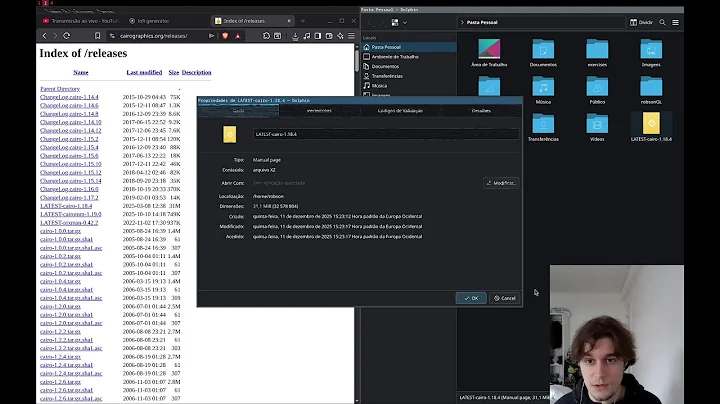Sort listing by Description column
This screenshot has width=720, height=404.
[x=197, y=73]
